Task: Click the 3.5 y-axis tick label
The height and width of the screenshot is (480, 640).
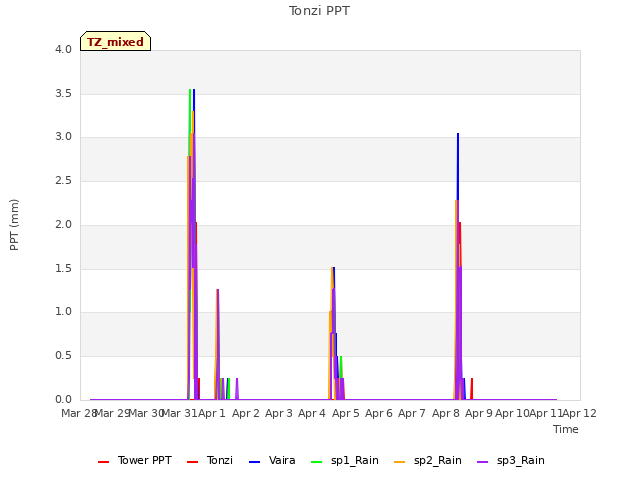Action: (x=63, y=93)
